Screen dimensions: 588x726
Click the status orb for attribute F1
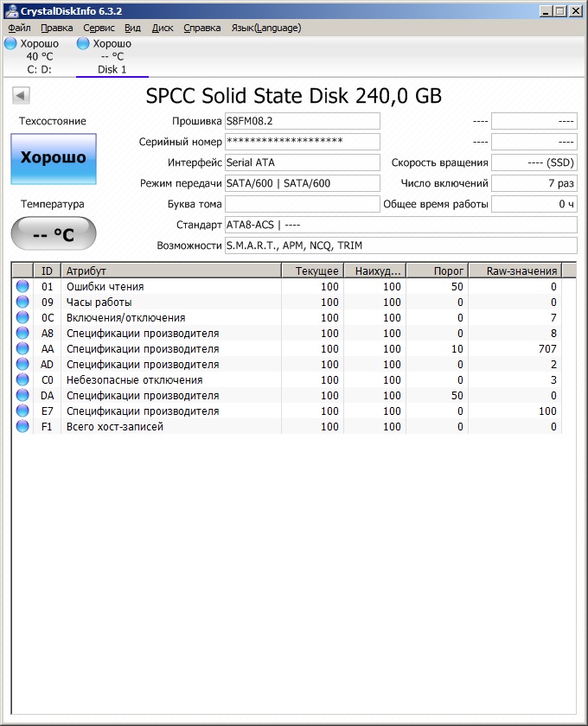22,427
